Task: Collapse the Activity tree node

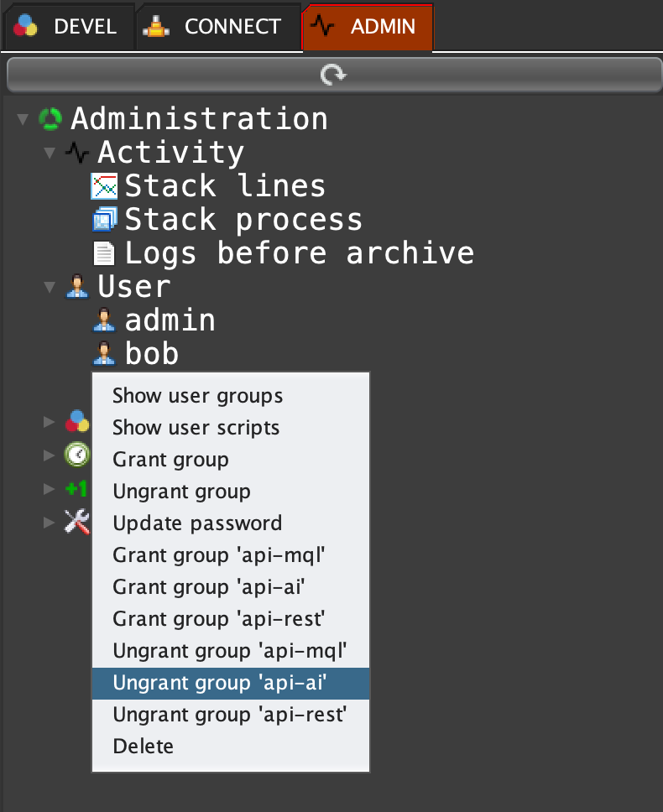Action: [x=49, y=153]
